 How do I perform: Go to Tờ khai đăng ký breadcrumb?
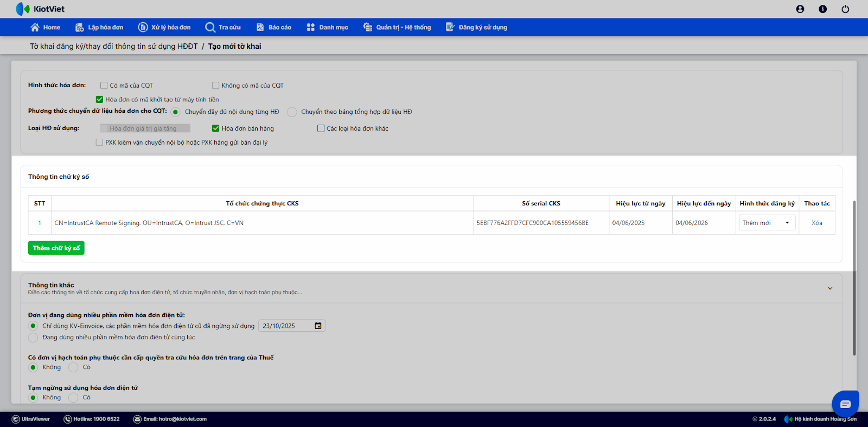(114, 46)
